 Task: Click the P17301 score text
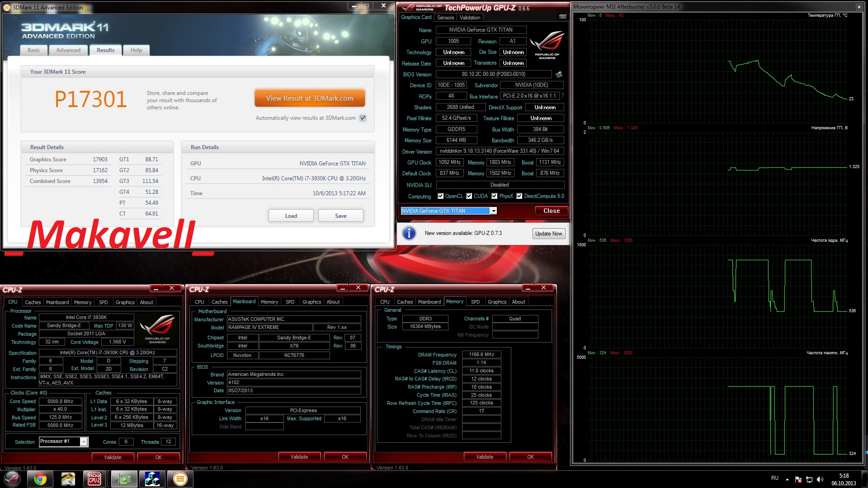tap(90, 99)
